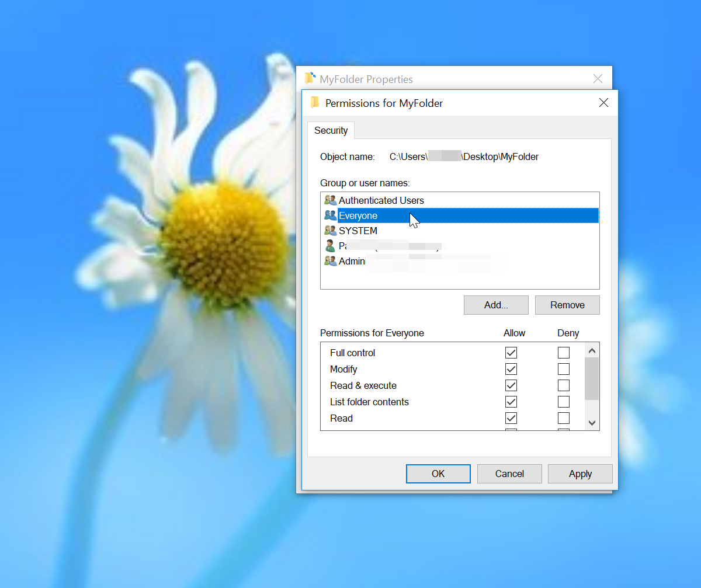
Task: Click the arrow cursor shown over Everyone
Action: (x=413, y=220)
